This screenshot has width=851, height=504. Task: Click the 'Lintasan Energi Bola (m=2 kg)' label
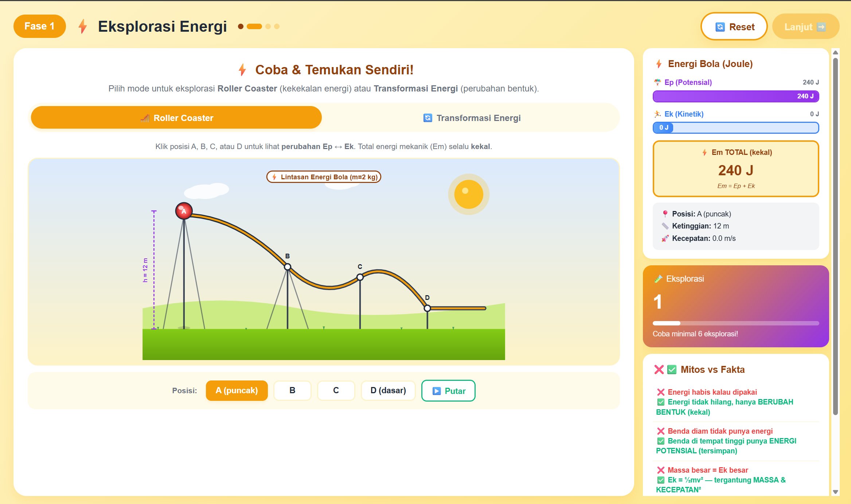point(324,177)
